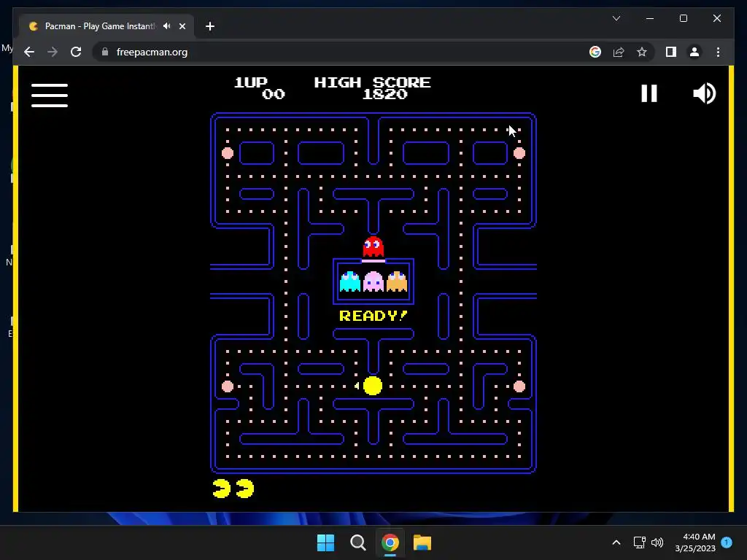Screen dimensions: 747x560
Task: Open the system volume tray icon
Action: 657,542
